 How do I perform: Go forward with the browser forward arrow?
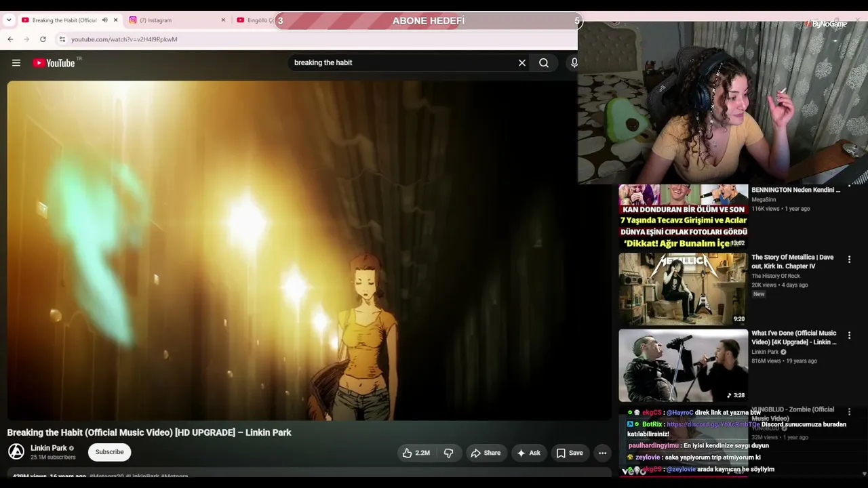(x=26, y=39)
